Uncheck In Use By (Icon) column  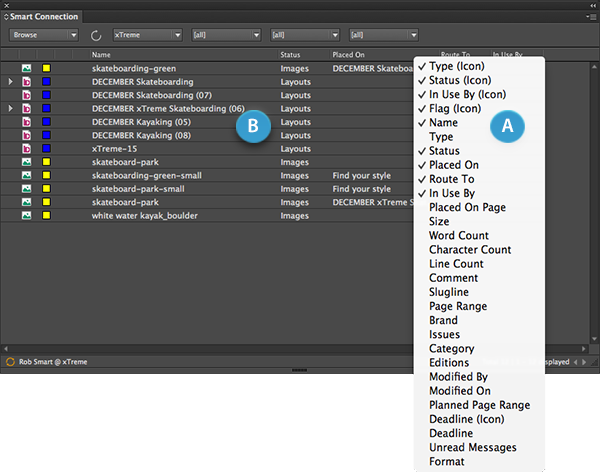coord(479,95)
